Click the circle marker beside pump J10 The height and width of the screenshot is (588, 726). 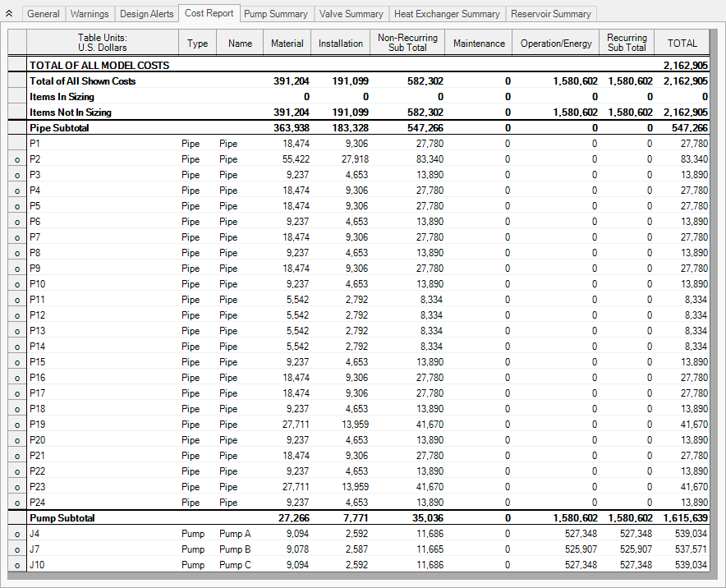[17, 565]
